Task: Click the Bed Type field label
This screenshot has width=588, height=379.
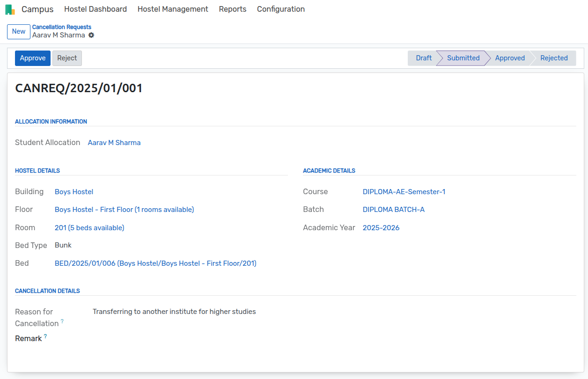Action: click(31, 246)
